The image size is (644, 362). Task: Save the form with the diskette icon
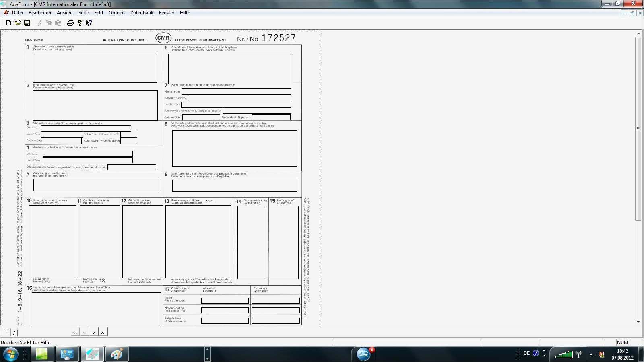tap(27, 23)
